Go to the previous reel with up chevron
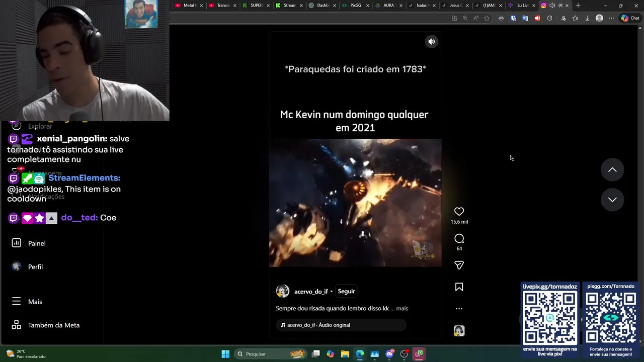The width and height of the screenshot is (644, 362). (612, 170)
